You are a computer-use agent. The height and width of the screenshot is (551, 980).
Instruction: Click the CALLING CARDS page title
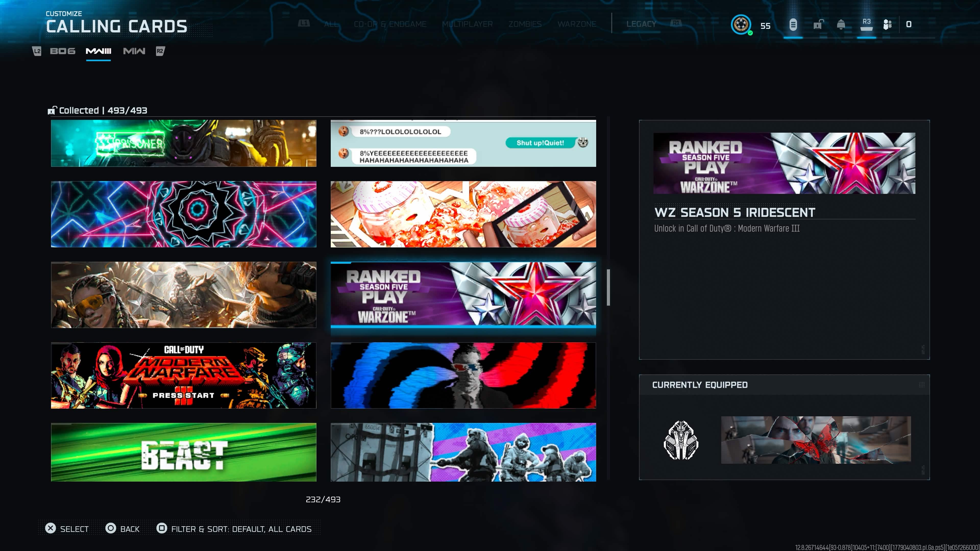(x=117, y=27)
